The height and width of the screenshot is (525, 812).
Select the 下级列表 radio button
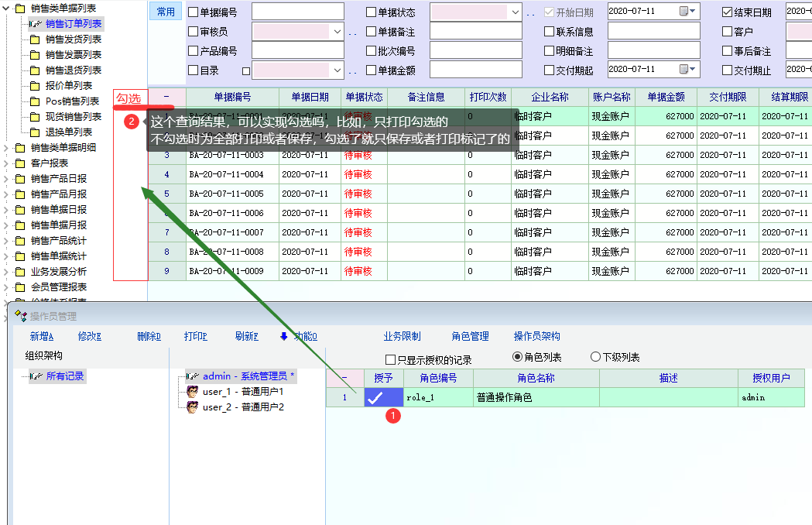[x=595, y=358]
